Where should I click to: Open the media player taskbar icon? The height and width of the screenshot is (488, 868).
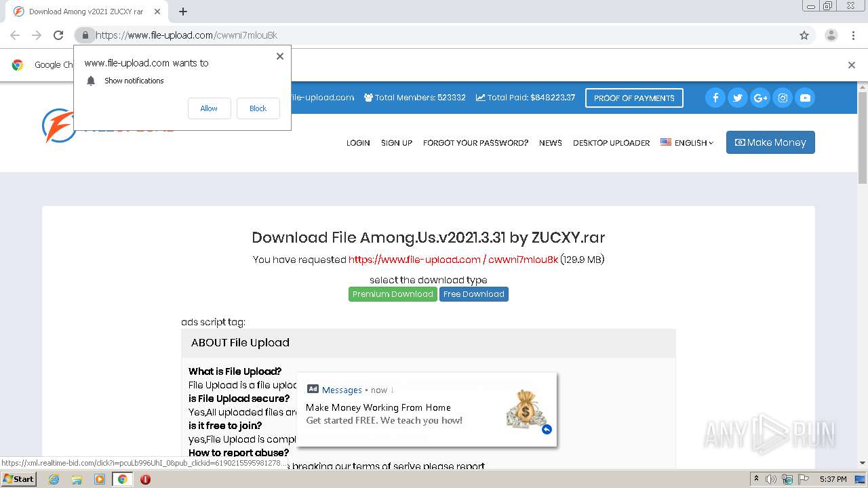click(x=100, y=479)
